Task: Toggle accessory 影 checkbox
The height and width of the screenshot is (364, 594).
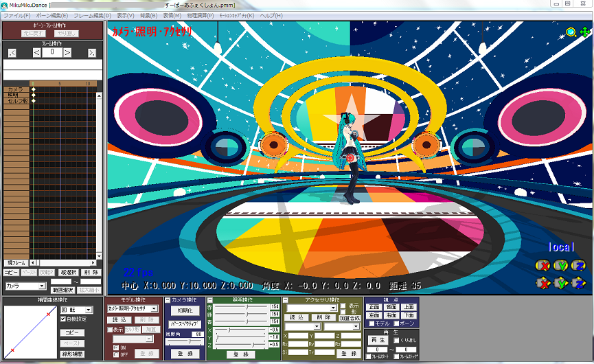Action: point(343,312)
